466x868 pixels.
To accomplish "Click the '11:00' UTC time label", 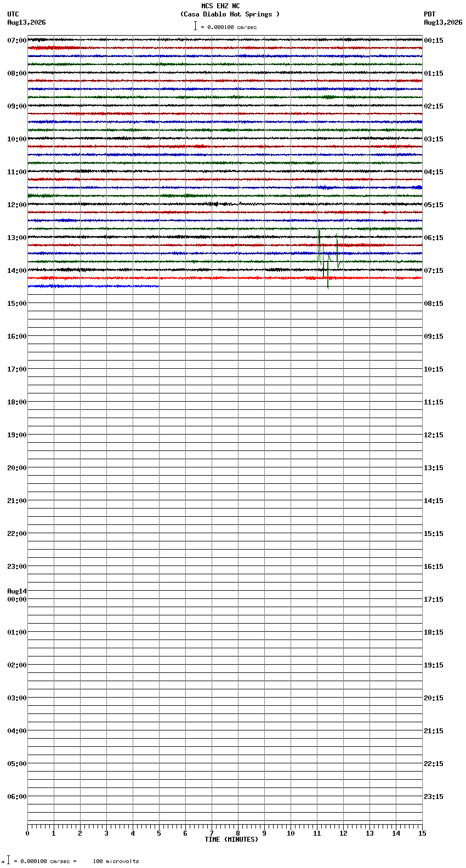I will [17, 172].
